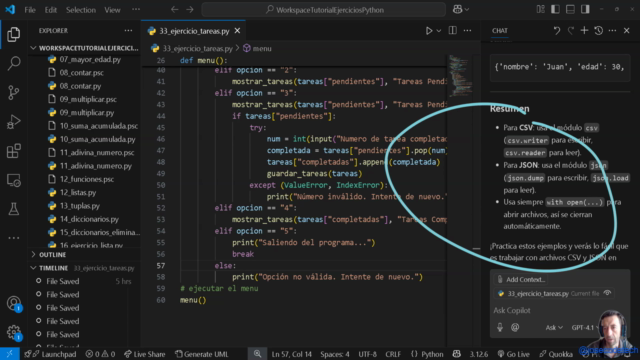Go forward in navigation history

tap(190, 9)
